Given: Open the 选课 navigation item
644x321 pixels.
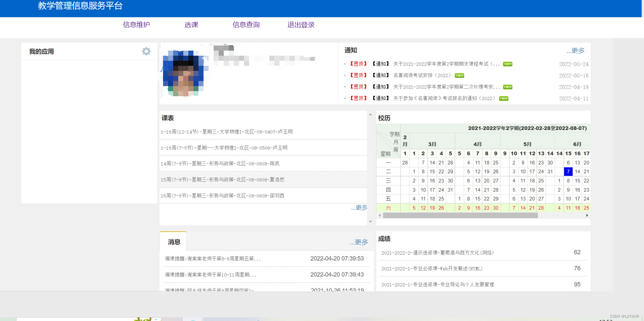Looking at the screenshot, I should [x=191, y=24].
